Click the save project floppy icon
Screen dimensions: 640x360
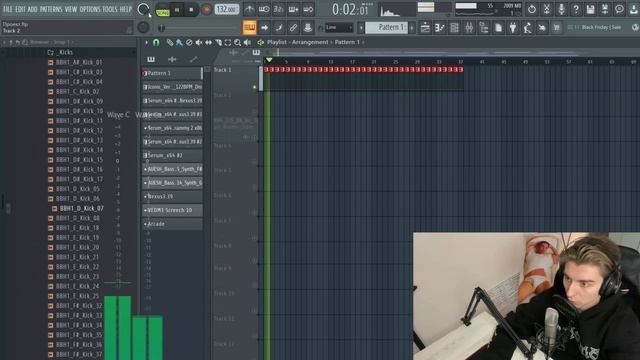point(590,9)
